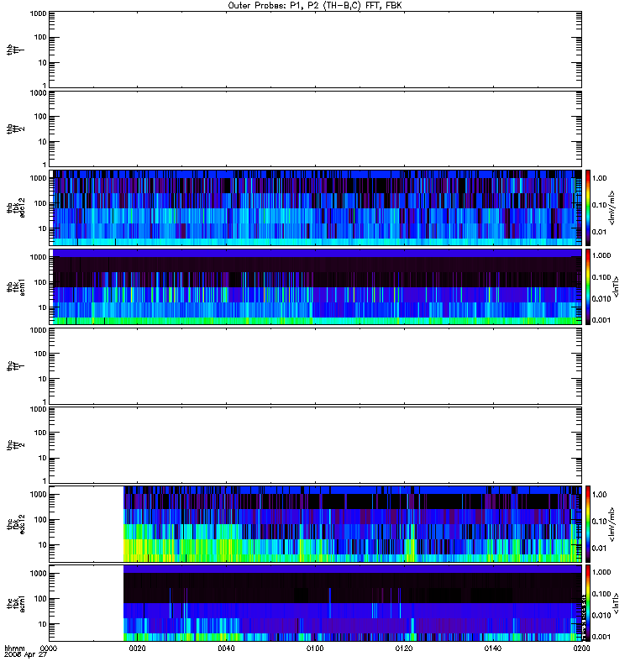The width and height of the screenshot is (630, 672).
Task: Click the "0.001" tick on thb scm1 colorbar
Action: coord(601,320)
